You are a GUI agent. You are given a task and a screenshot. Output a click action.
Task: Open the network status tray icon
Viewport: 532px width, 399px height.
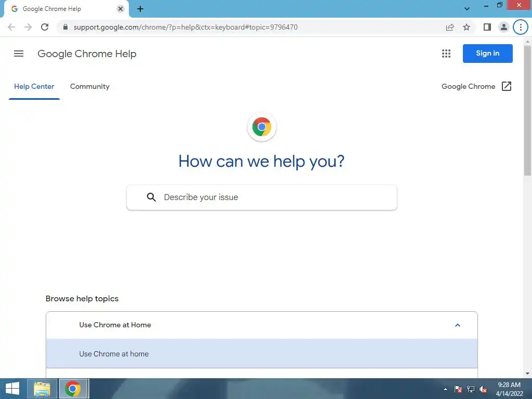coord(471,389)
